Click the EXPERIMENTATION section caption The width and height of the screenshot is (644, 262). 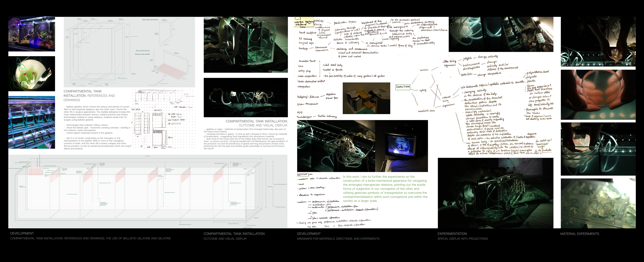pyautogui.click(x=452, y=234)
